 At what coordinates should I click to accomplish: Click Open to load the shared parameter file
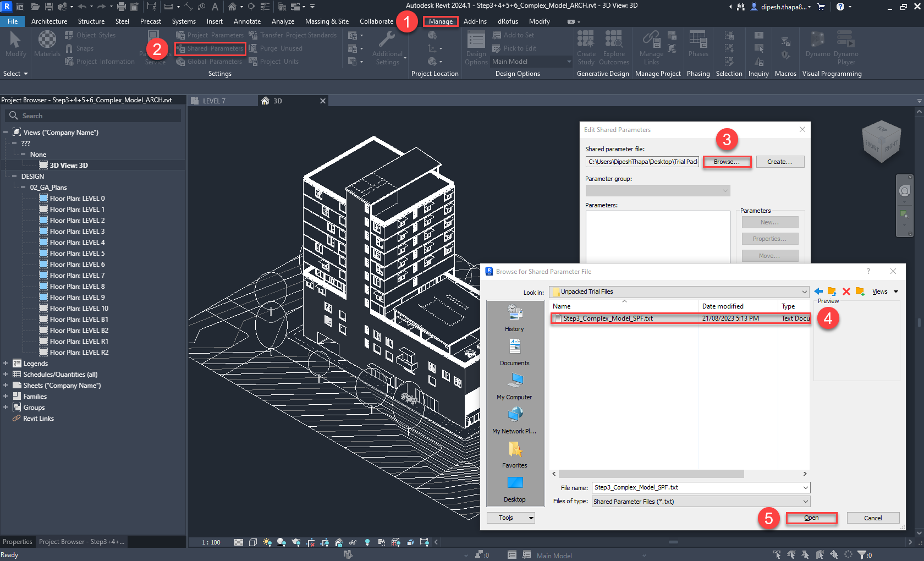click(811, 518)
